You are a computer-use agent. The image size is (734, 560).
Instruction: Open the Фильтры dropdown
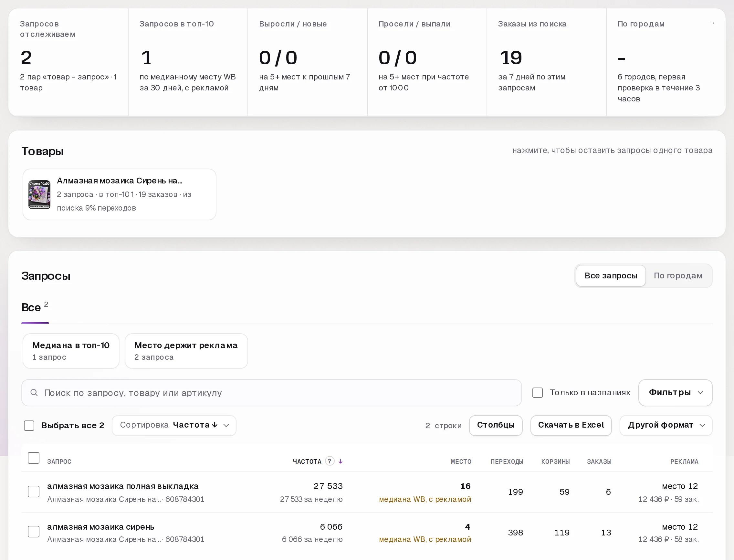[x=675, y=393]
